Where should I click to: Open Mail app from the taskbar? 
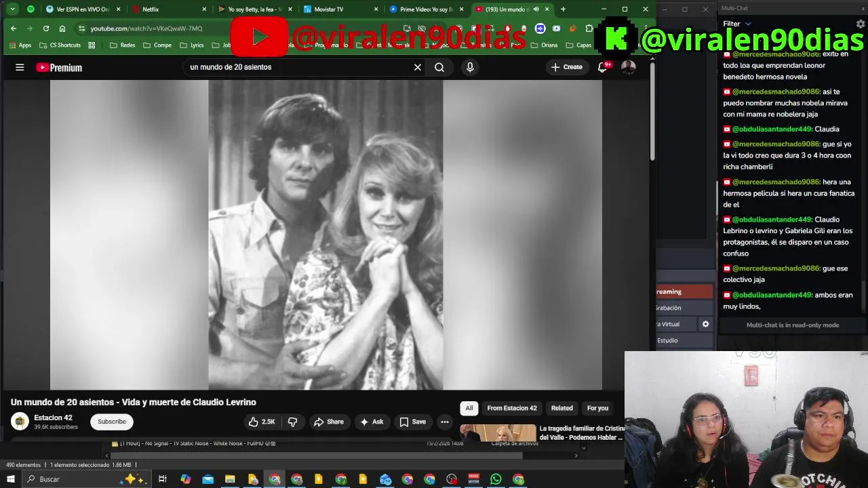click(x=208, y=479)
